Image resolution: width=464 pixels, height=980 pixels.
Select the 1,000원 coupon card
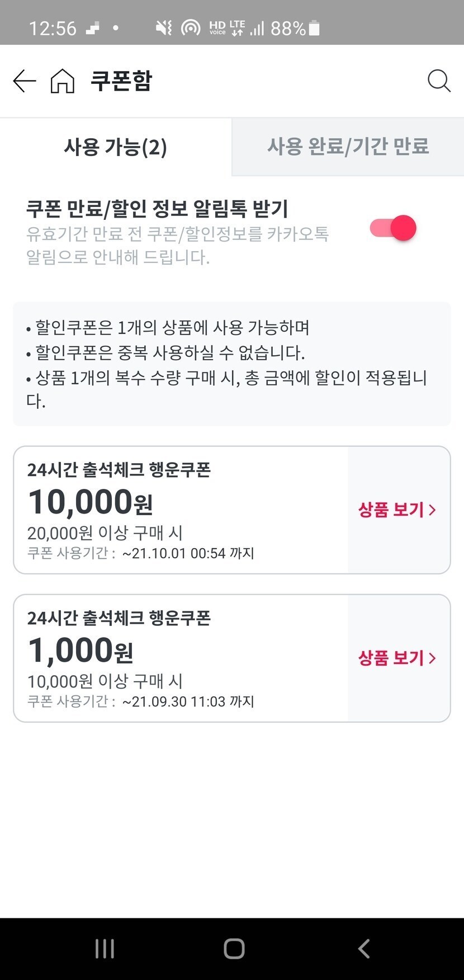(180, 658)
